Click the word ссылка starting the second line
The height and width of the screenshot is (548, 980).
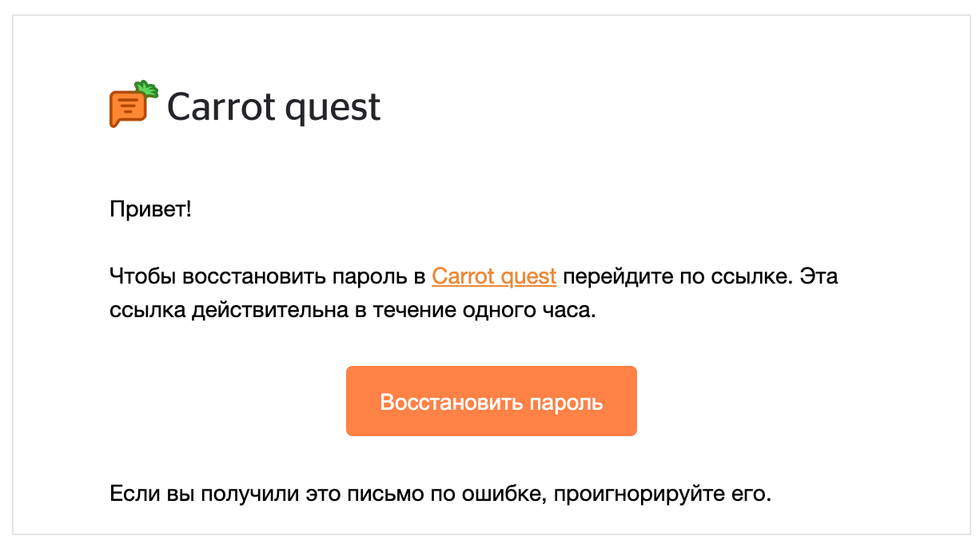(147, 310)
